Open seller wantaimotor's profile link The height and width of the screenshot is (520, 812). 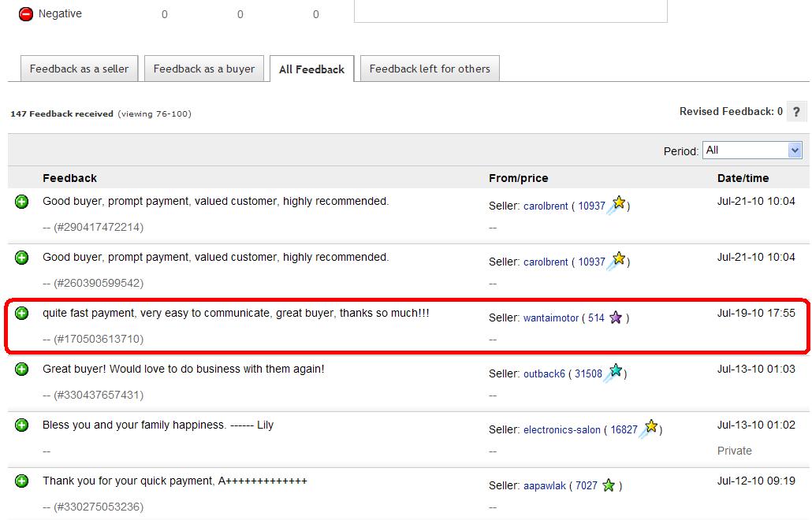click(x=551, y=318)
